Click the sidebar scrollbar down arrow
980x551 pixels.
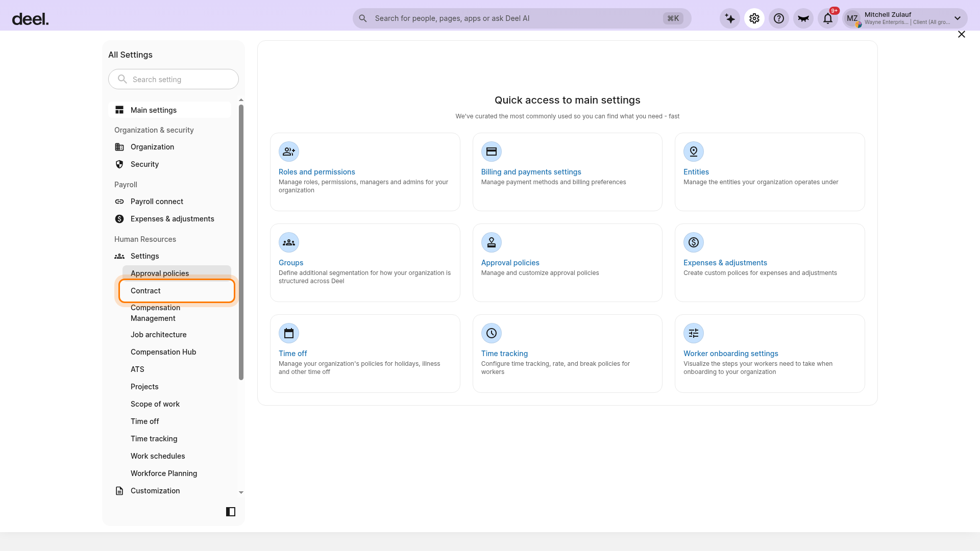[241, 492]
